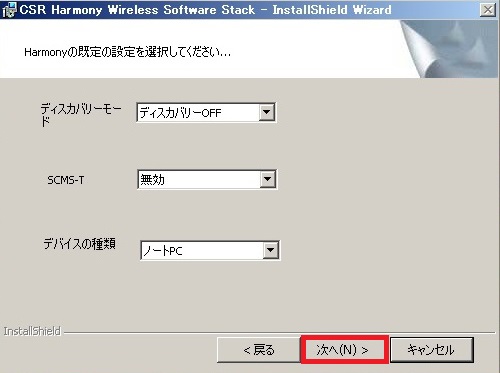The width and height of the screenshot is (500, 373).
Task: Select the ディスカバリーOFF combo box field
Action: coord(206,113)
